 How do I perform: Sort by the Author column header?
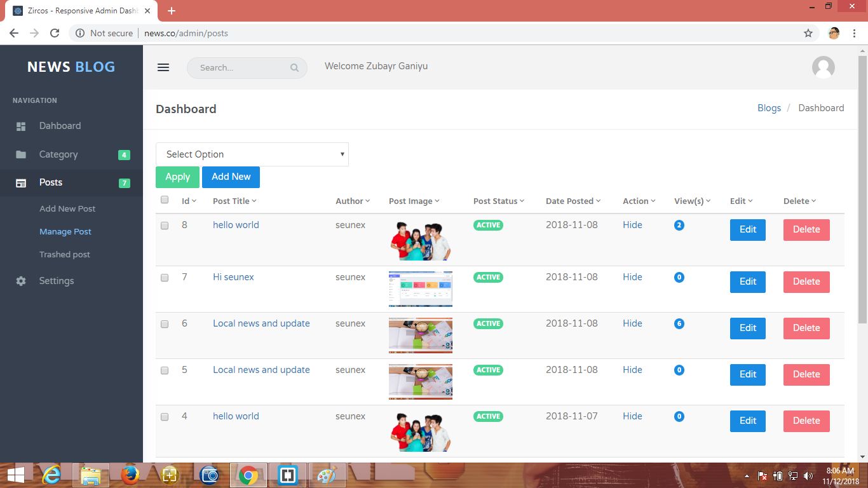(x=353, y=201)
